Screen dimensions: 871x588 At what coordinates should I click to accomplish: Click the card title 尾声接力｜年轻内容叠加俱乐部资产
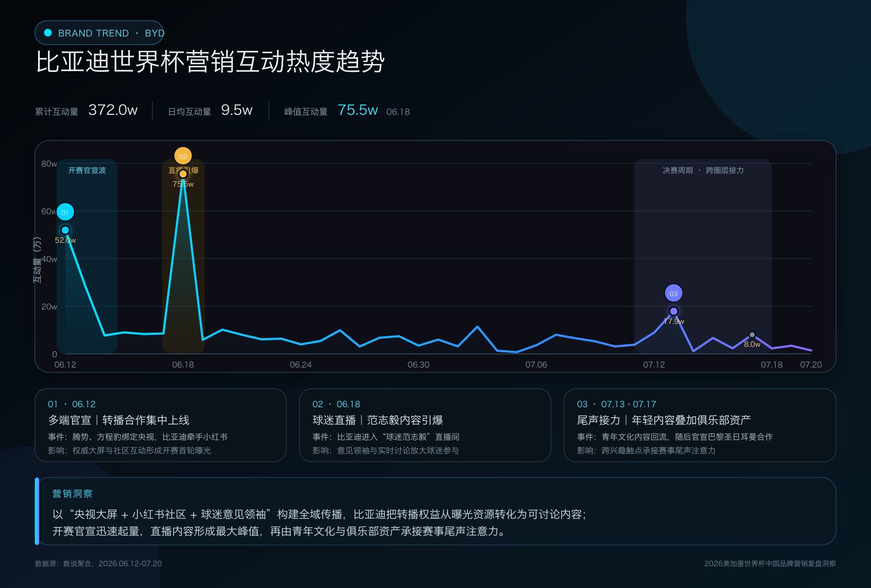tap(664, 420)
